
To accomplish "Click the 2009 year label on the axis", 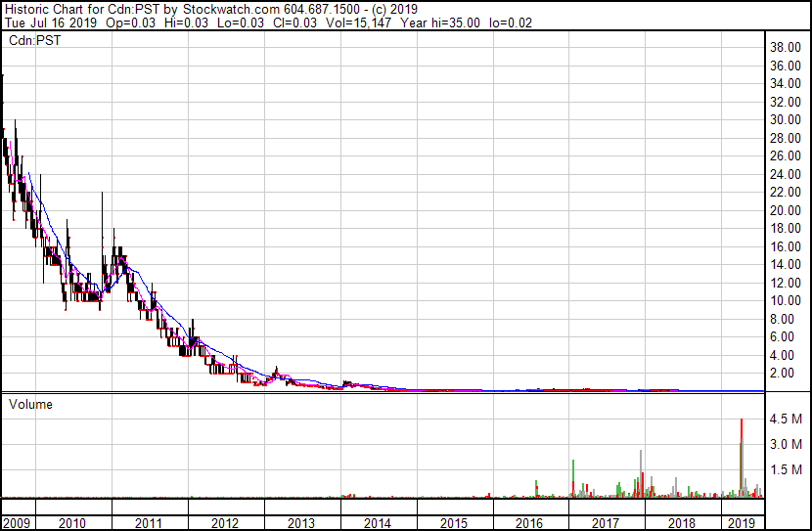I will click(x=17, y=523).
